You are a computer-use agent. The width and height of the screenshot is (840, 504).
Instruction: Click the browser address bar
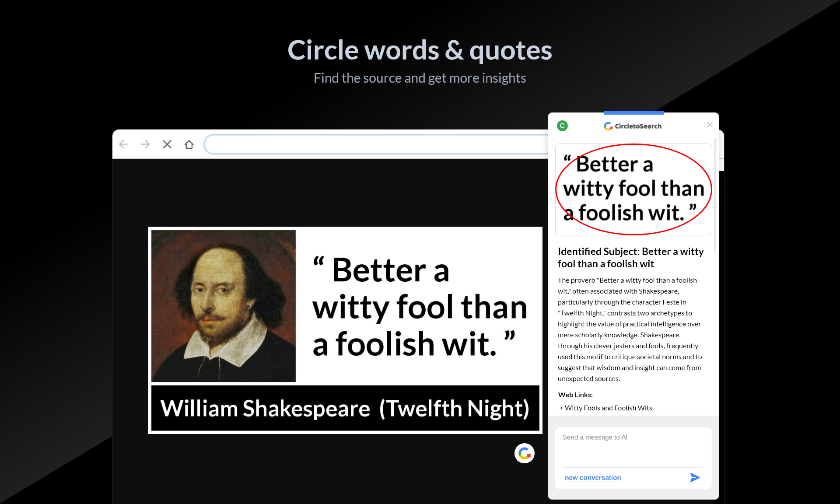(x=376, y=144)
